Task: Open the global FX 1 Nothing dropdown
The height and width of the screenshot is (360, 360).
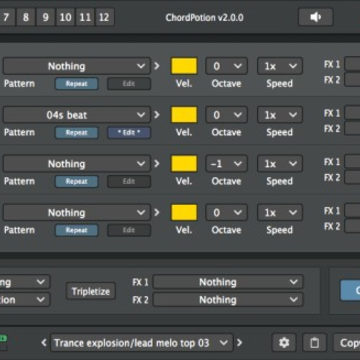Action: click(228, 282)
